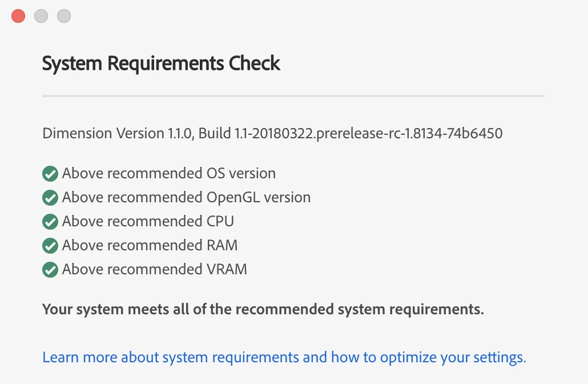
Task: Select the Above recommended OpenGL version label
Action: tap(186, 198)
